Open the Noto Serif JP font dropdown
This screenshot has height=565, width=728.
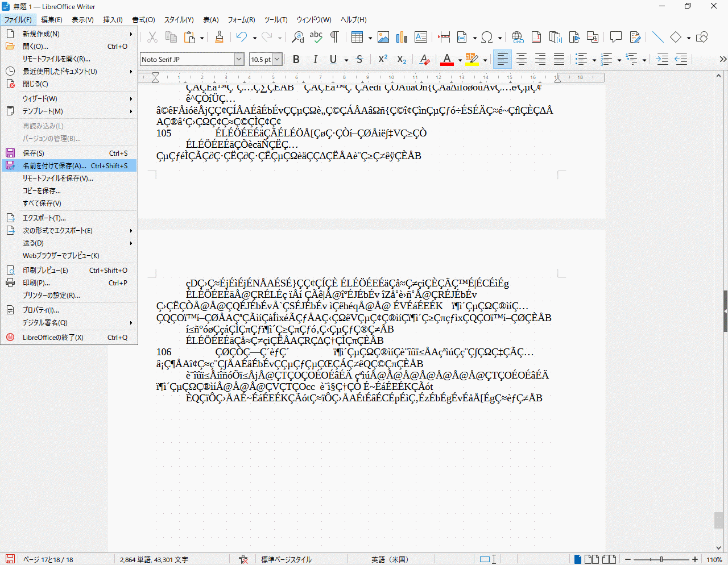coord(239,59)
